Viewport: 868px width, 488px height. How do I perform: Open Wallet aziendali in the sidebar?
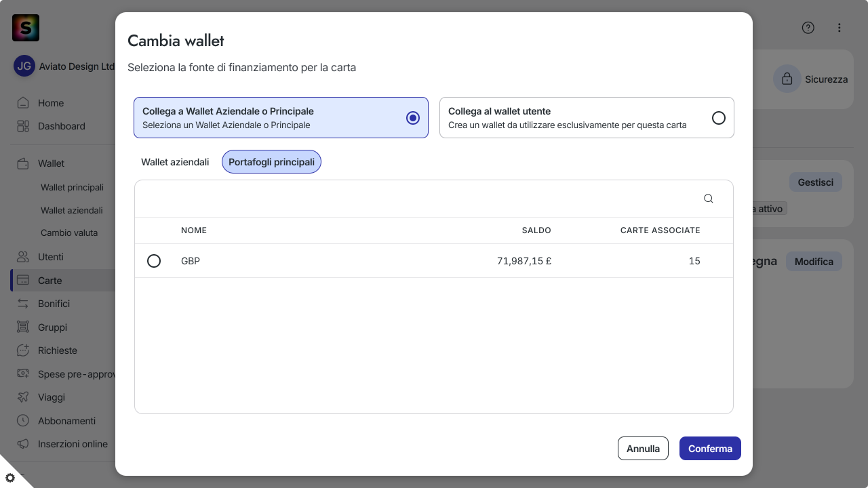click(x=72, y=210)
